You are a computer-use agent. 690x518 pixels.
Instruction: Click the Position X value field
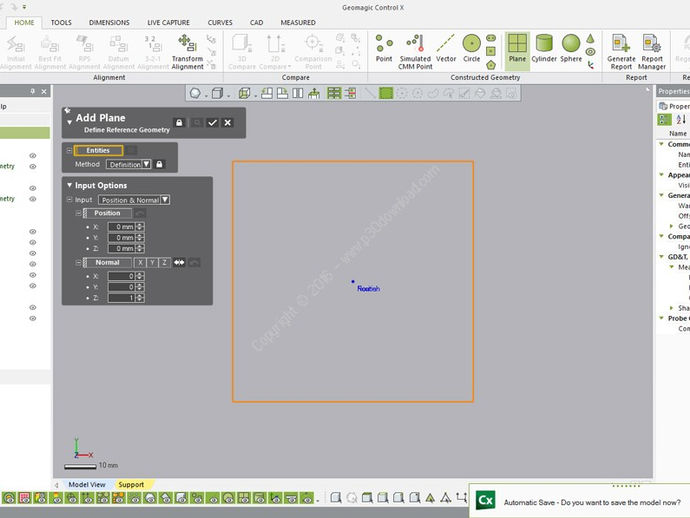[x=121, y=227]
